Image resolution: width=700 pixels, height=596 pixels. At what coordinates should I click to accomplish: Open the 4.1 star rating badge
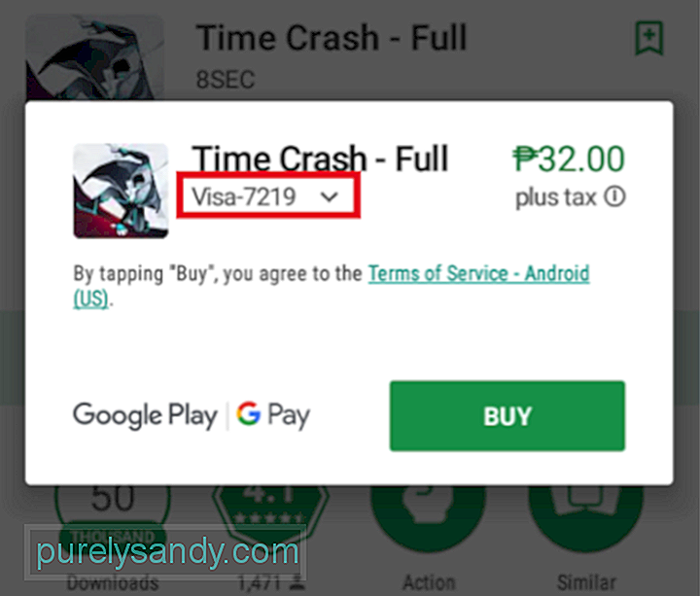point(270,508)
